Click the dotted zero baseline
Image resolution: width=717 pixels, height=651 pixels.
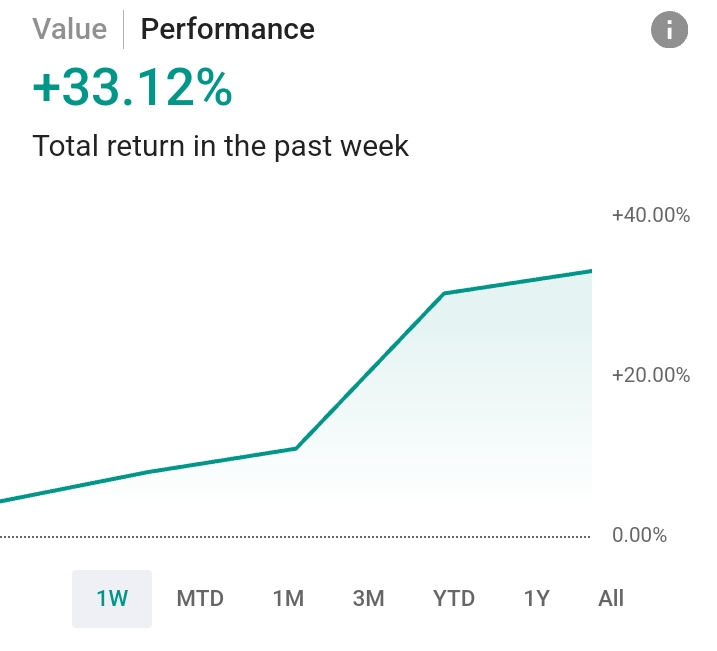300,537
